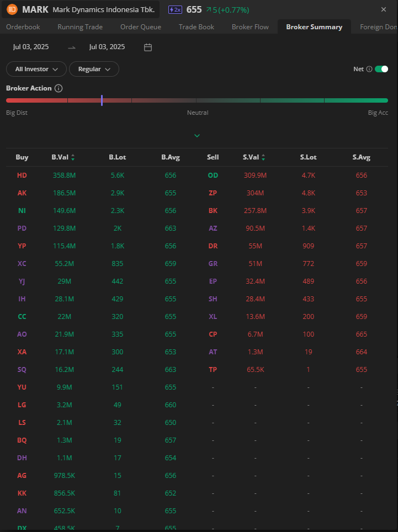Click the Big Acc label
The image size is (398, 532).
pyautogui.click(x=378, y=113)
